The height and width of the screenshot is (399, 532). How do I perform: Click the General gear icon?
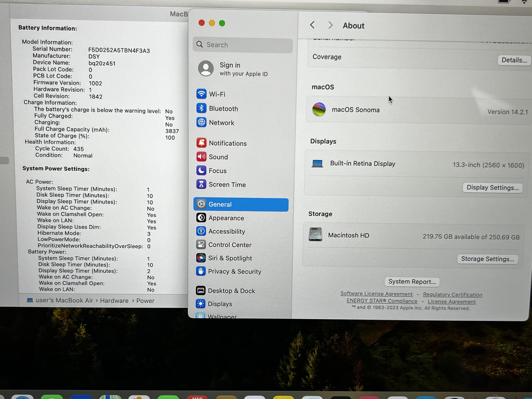coord(201,204)
